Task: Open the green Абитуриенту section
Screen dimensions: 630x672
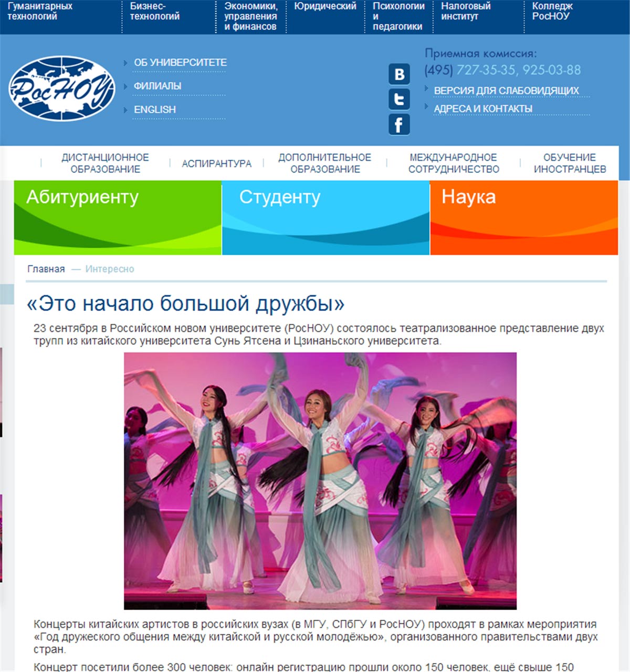Action: (118, 217)
